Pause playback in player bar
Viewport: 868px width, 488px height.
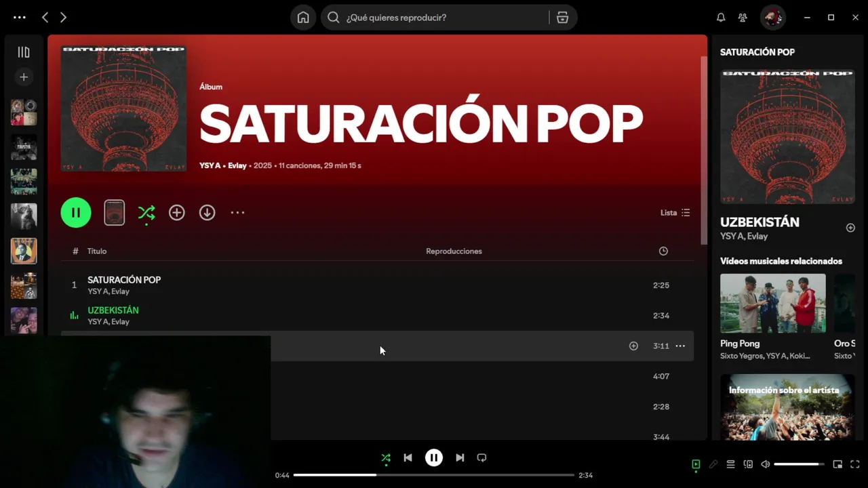[434, 458]
